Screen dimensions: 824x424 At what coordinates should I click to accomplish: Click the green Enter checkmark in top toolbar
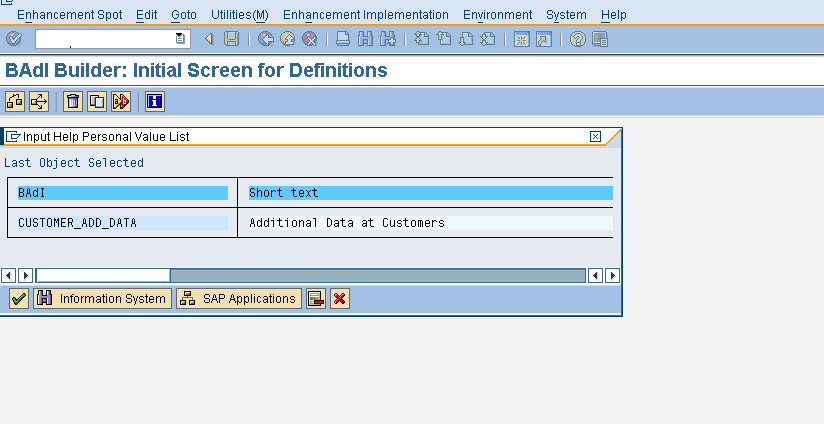13,39
